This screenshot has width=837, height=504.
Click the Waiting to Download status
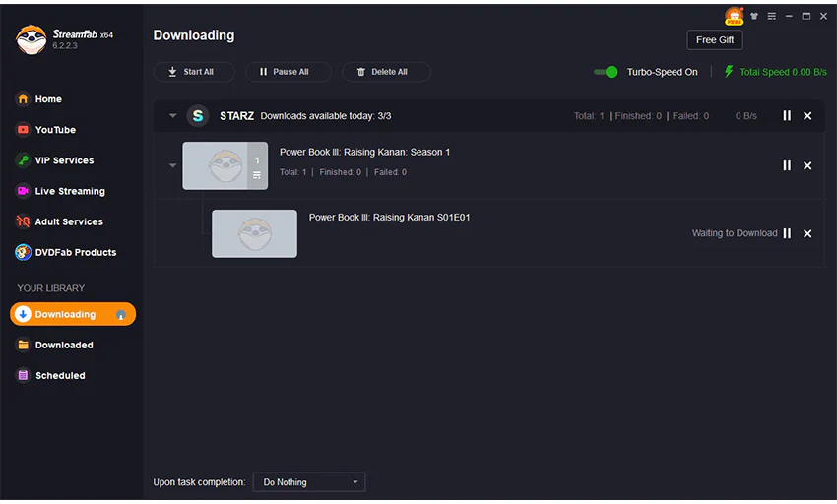pos(735,233)
